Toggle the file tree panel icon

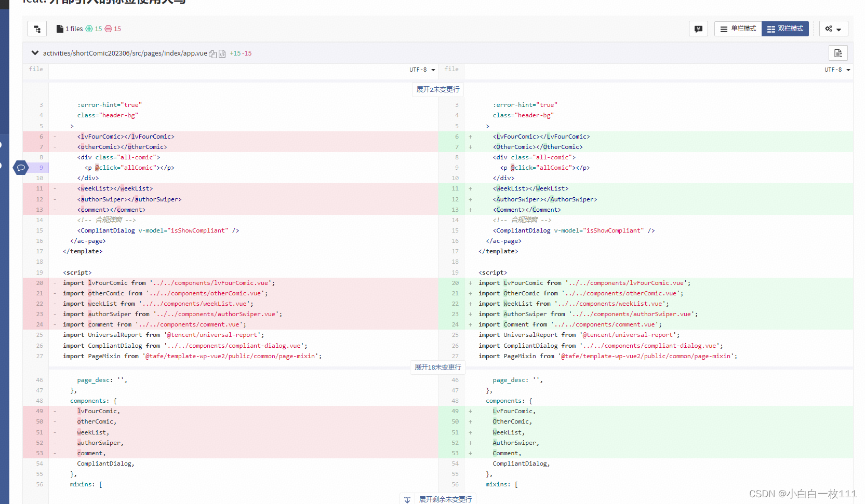coord(37,29)
